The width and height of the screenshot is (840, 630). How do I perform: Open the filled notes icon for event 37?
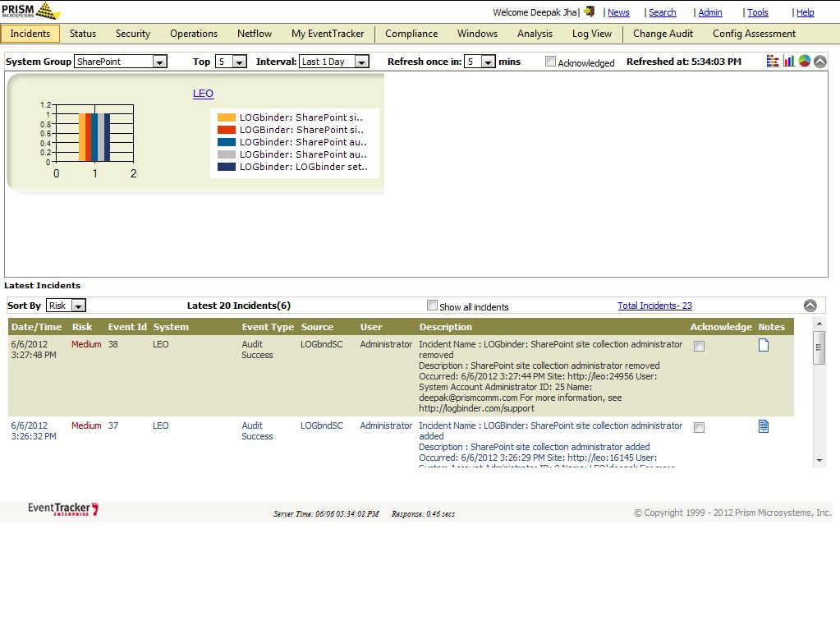click(764, 426)
